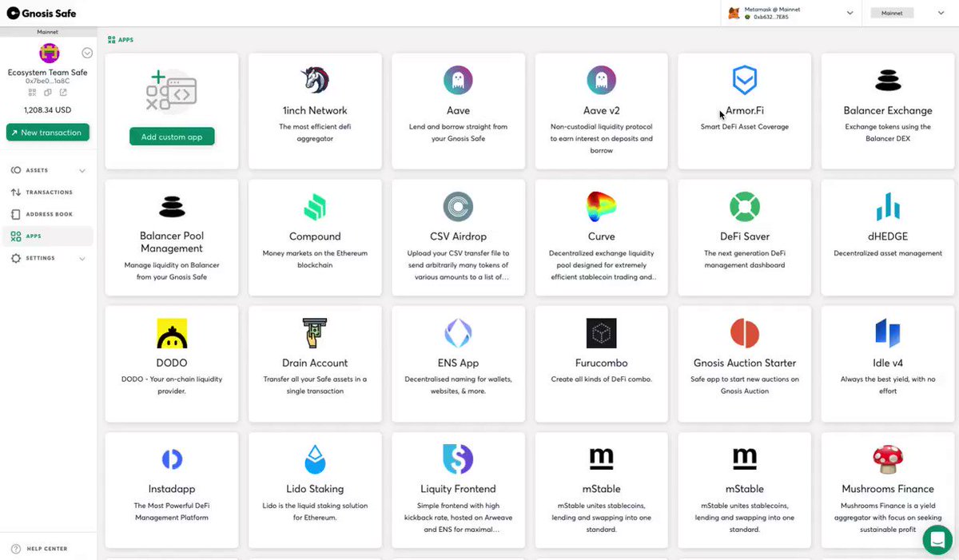Click the Add custom app button
Viewport: 959px width, 560px height.
tap(171, 136)
